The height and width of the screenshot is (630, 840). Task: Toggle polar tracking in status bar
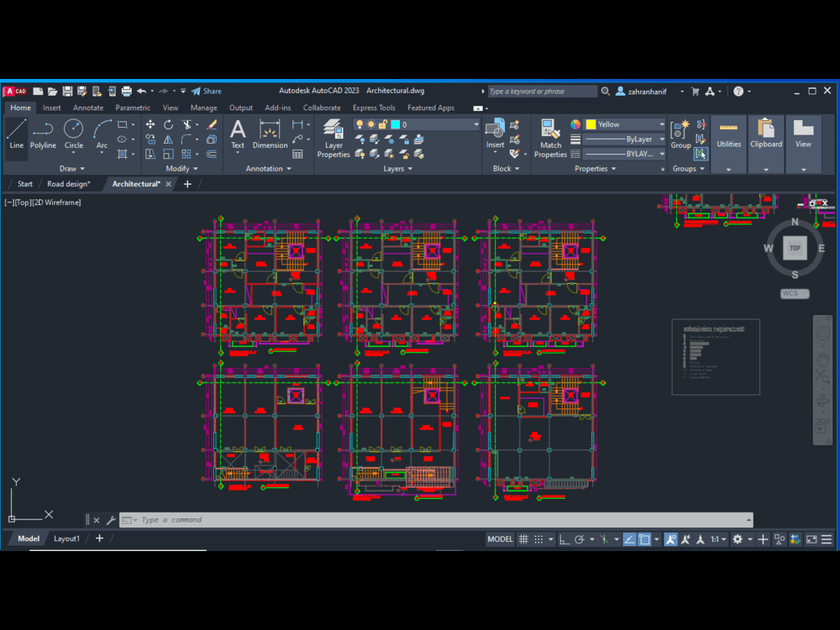click(x=579, y=539)
